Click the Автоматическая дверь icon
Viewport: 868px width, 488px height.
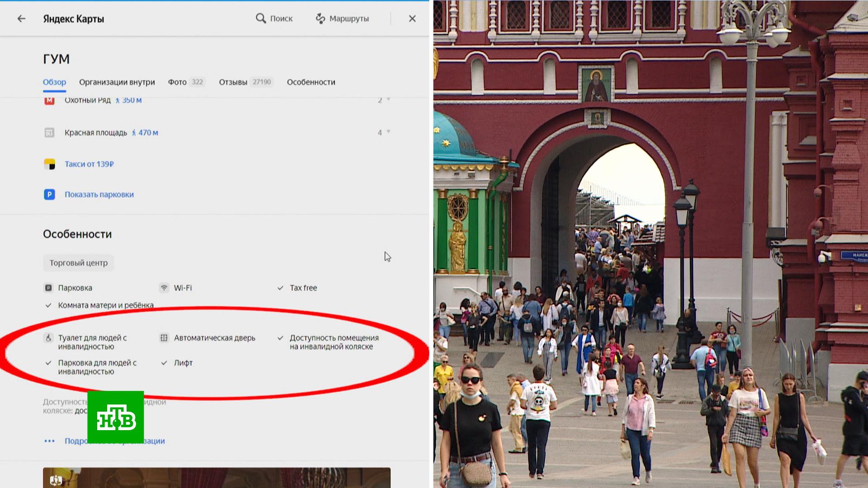click(164, 338)
